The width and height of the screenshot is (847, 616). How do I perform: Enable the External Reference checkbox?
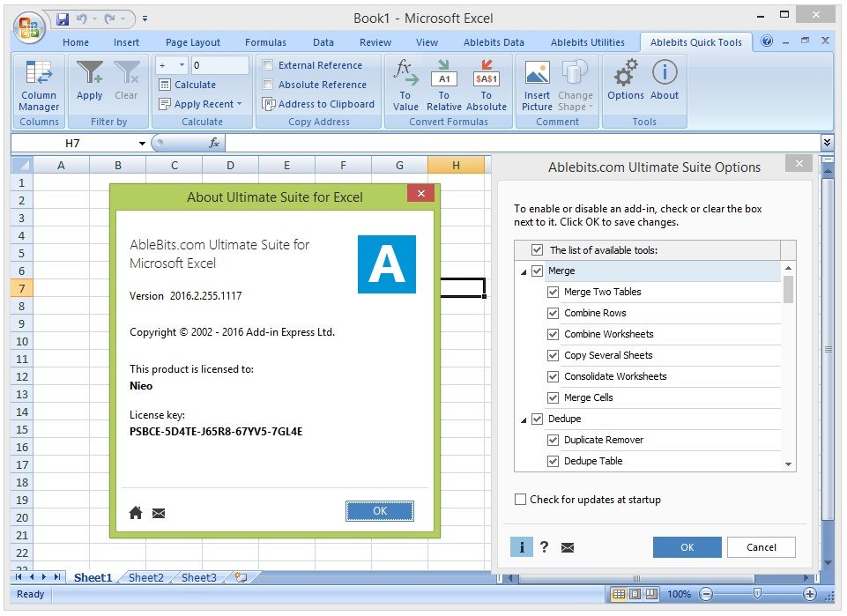[x=267, y=65]
